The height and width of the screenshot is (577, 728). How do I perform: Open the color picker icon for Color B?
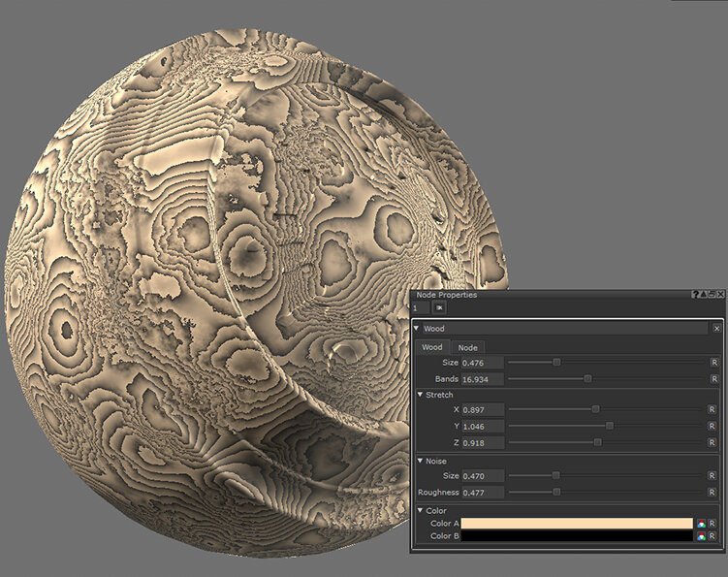pos(701,535)
